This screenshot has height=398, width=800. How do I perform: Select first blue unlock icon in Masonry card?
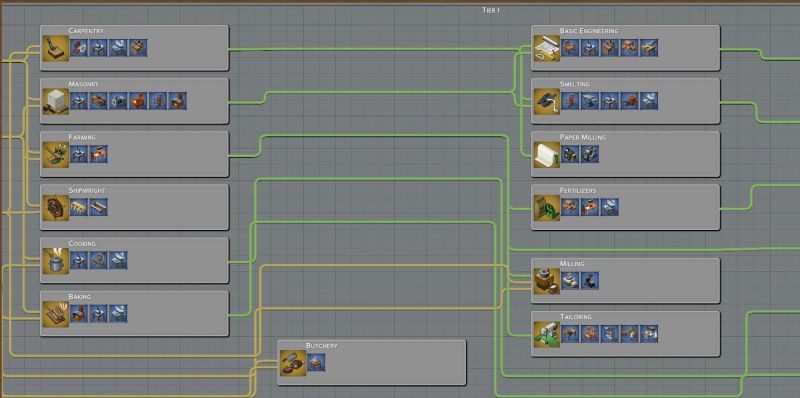pyautogui.click(x=79, y=101)
